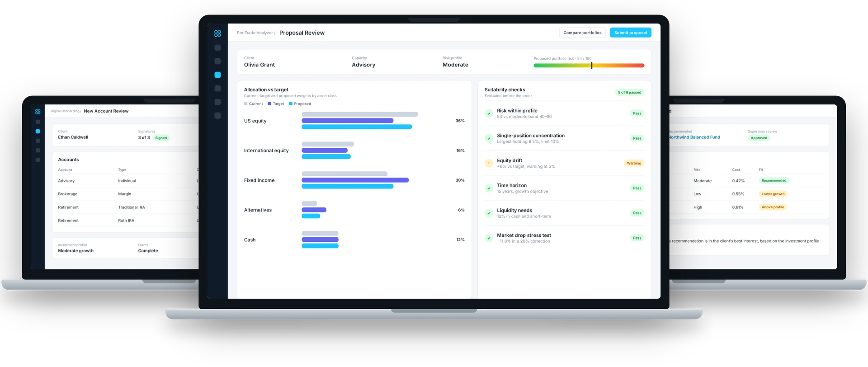
Task: Click the Approved supervisor review badge
Action: point(759,138)
